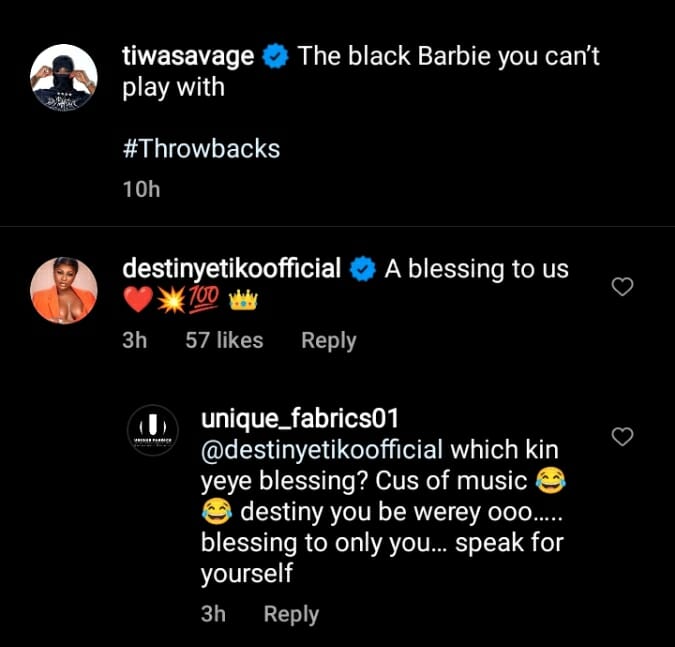Follow the @destinyetikoofficial mention in the reply
Image resolution: width=675 pixels, height=647 pixels.
[324, 447]
